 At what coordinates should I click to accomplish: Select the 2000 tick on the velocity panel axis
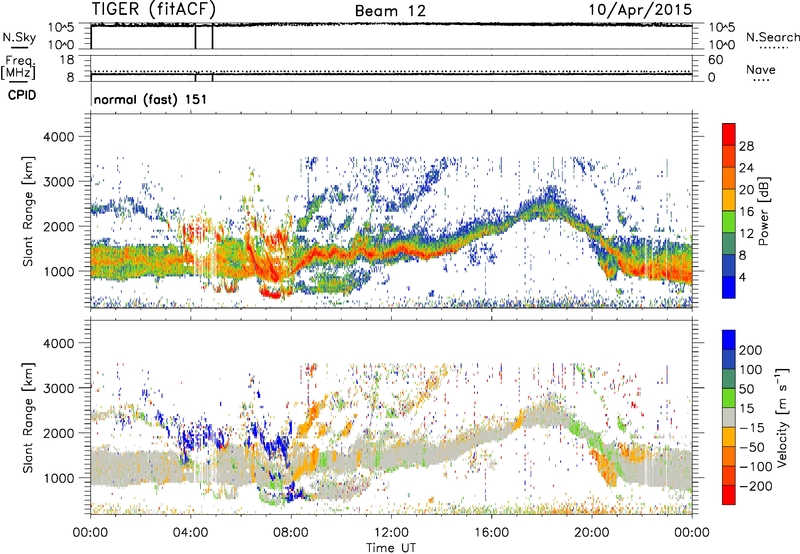58,433
